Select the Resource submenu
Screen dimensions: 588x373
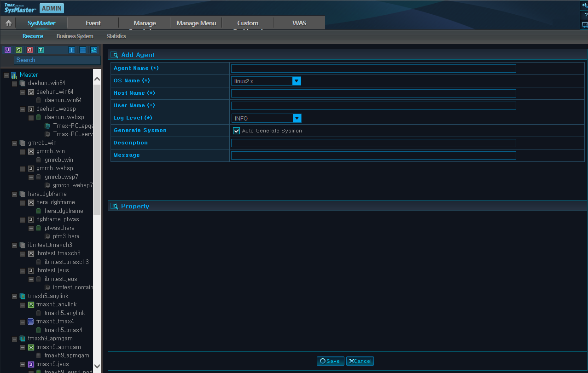click(x=33, y=36)
